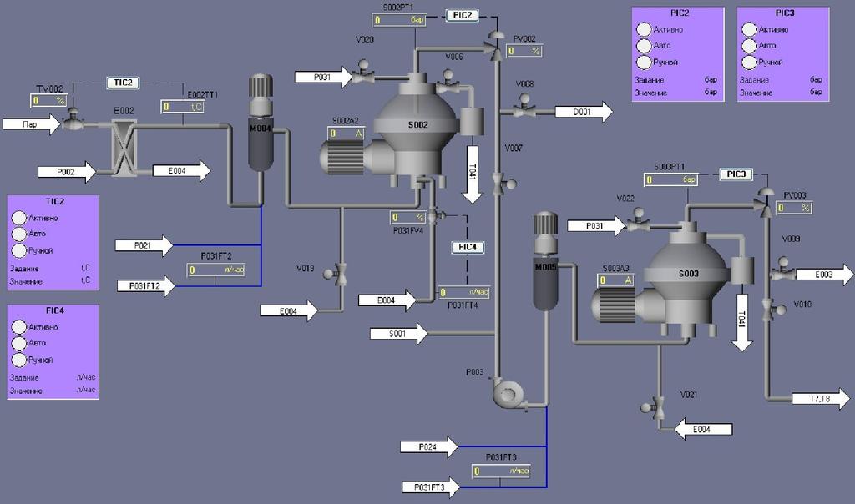Click the V008 valve icon
This screenshot has width=855, height=504.
click(524, 106)
